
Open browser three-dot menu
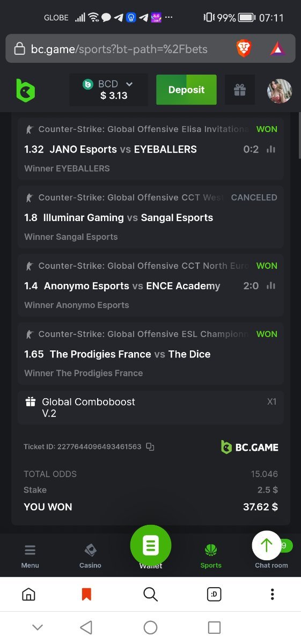tap(273, 594)
